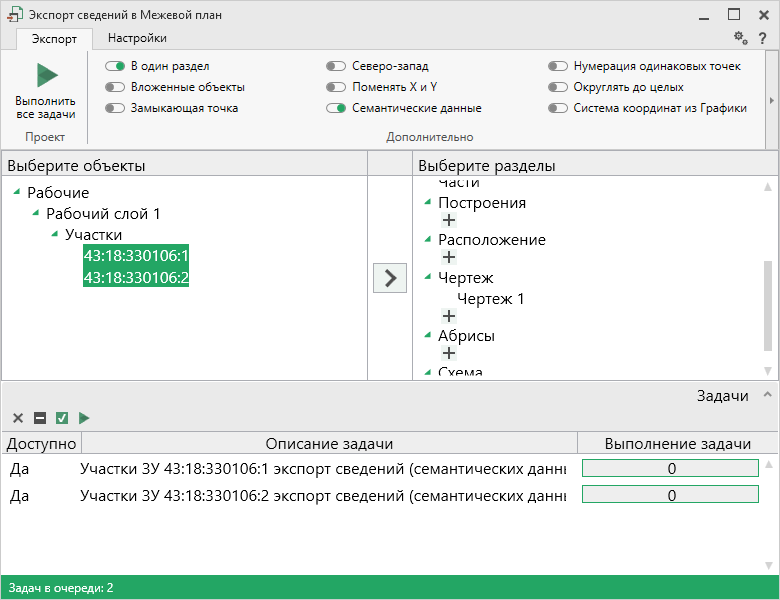
Task: Run selected tasks with small play icon
Action: 84,418
